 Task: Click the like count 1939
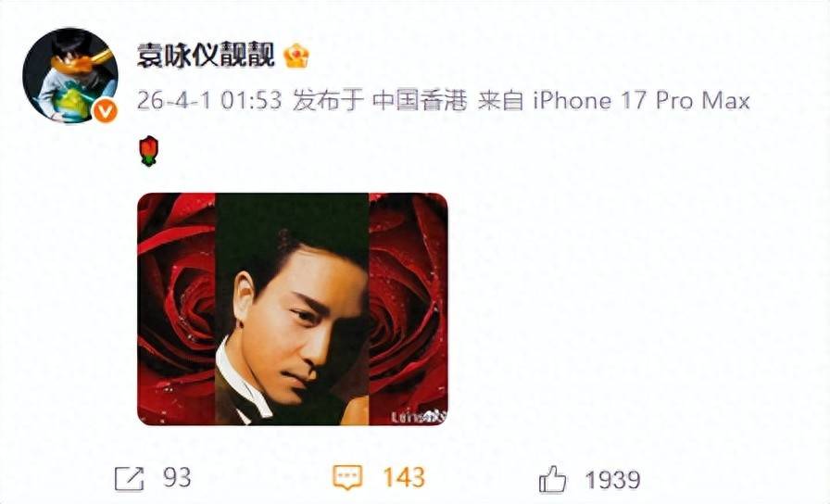click(x=613, y=480)
